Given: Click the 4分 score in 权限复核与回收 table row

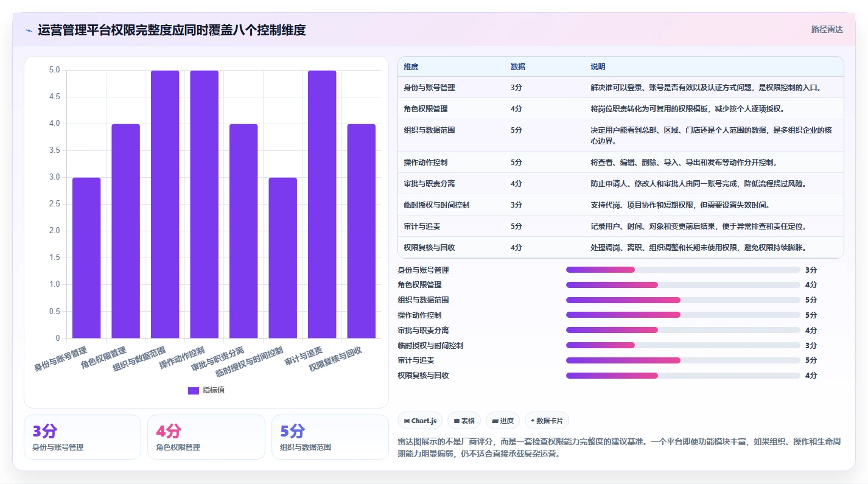Looking at the screenshot, I should pos(516,248).
